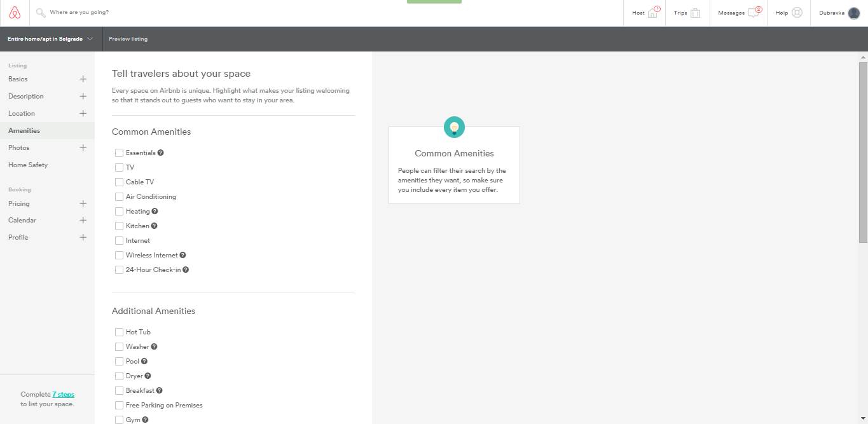Viewport: 868px width, 424px height.
Task: Open Host menu house icon
Action: click(x=653, y=13)
